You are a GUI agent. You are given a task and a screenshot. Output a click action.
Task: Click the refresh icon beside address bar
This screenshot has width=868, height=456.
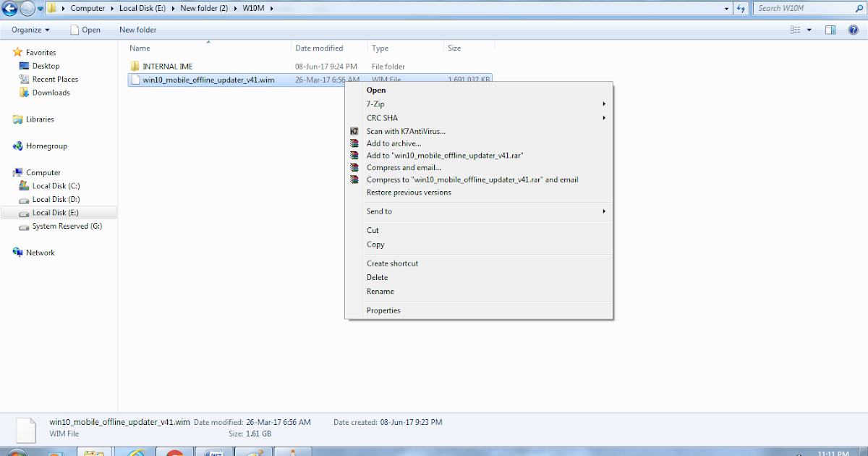[741, 9]
